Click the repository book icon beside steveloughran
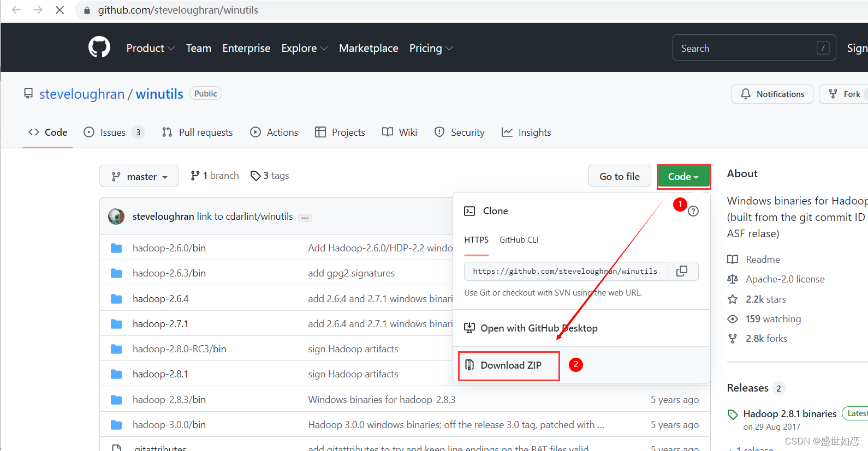Image resolution: width=868 pixels, height=451 pixels. coord(28,94)
